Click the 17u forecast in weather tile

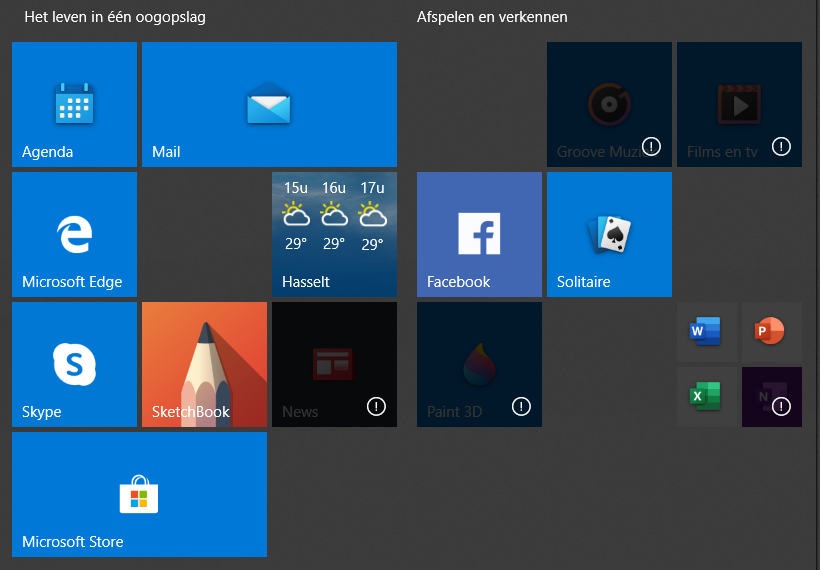[x=372, y=215]
